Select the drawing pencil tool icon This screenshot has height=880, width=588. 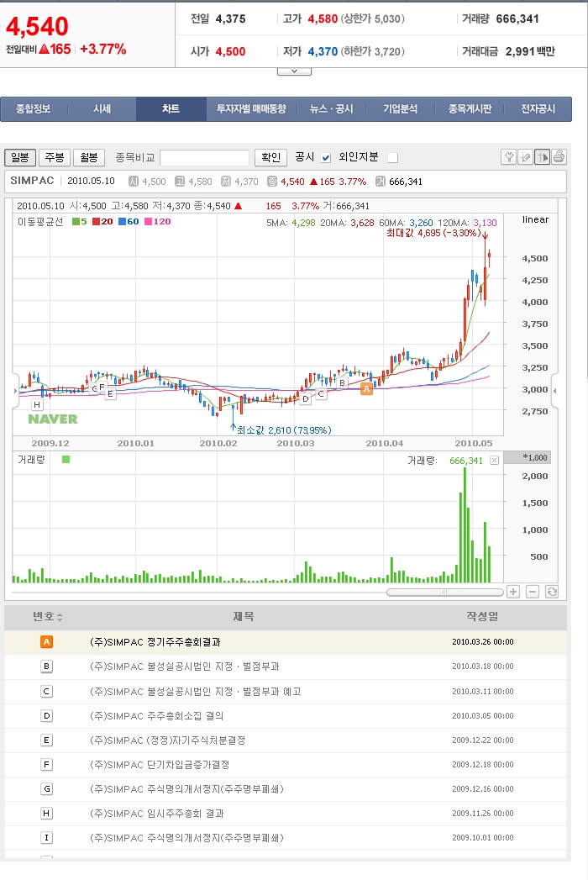click(525, 157)
